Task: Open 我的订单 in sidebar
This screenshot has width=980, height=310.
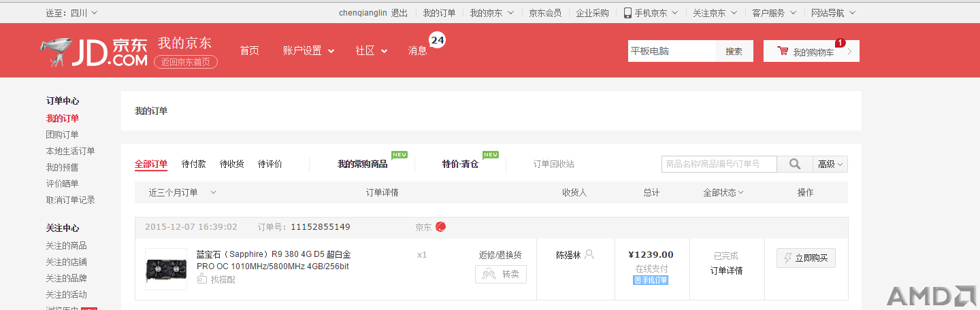Action: [x=63, y=118]
